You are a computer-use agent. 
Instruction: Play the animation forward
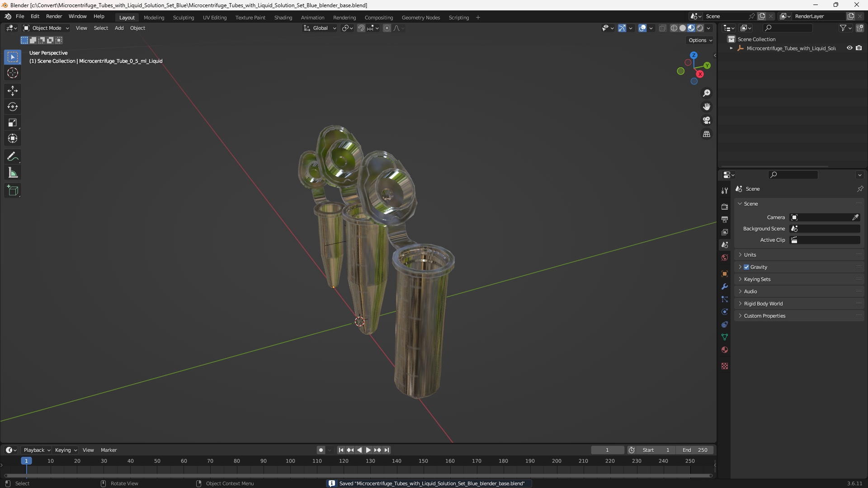pos(368,450)
